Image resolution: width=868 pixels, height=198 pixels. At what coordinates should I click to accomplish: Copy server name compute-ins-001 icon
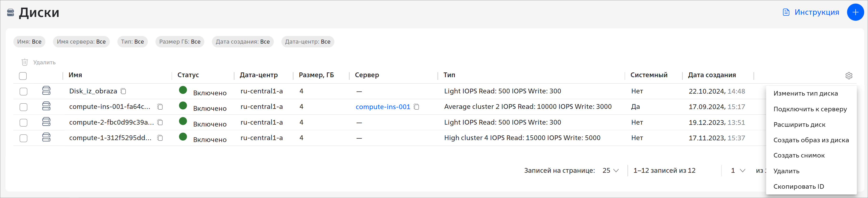coord(416,107)
